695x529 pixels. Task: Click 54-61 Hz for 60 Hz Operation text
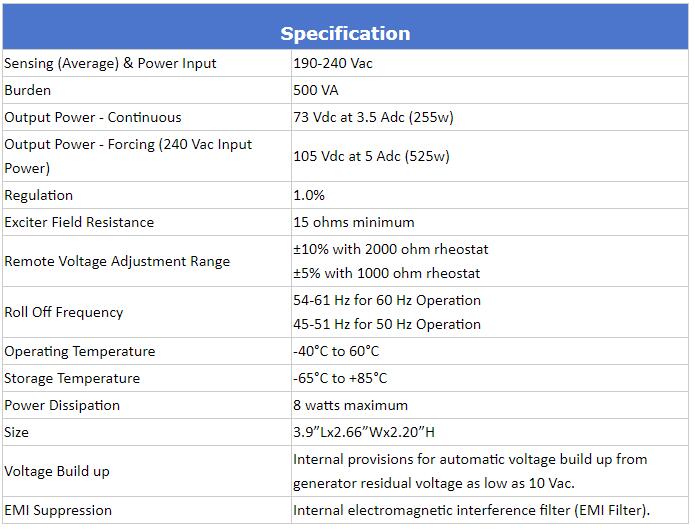coord(387,300)
